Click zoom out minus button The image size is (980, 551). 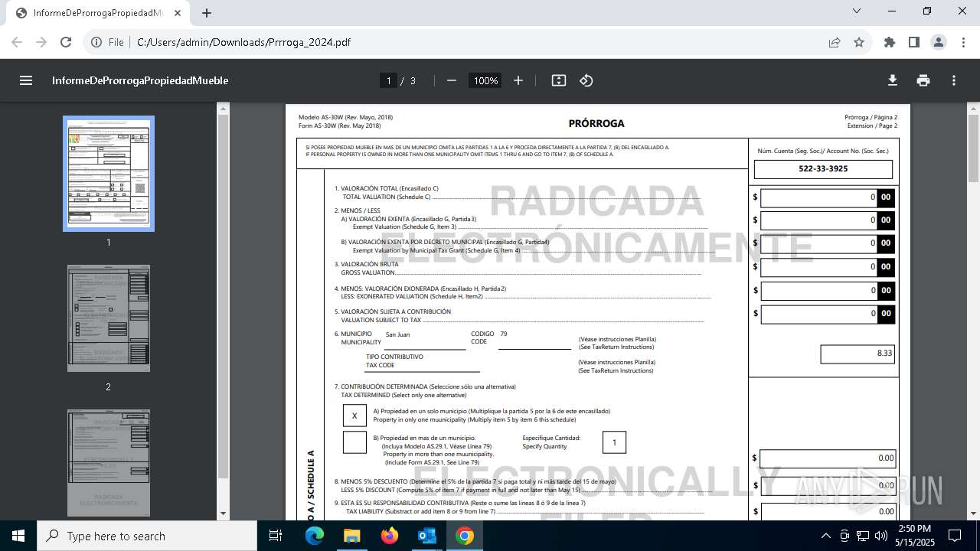point(452,80)
